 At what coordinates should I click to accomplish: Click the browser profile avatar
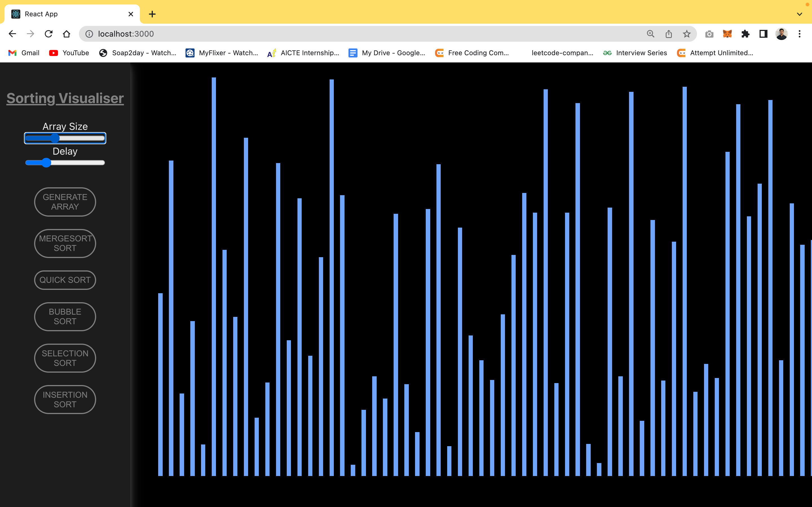782,34
